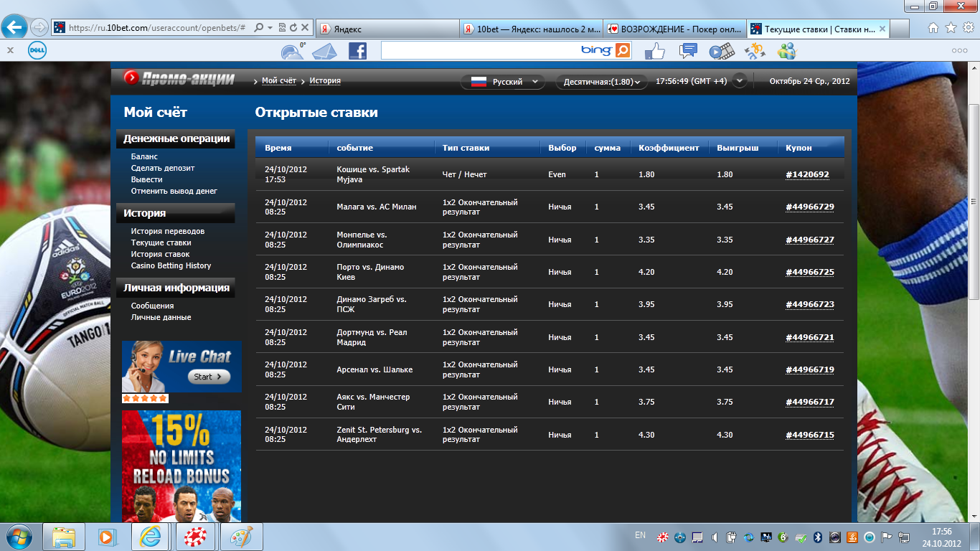The height and width of the screenshot is (551, 980).
Task: Click the browser Home icon
Action: click(x=933, y=28)
